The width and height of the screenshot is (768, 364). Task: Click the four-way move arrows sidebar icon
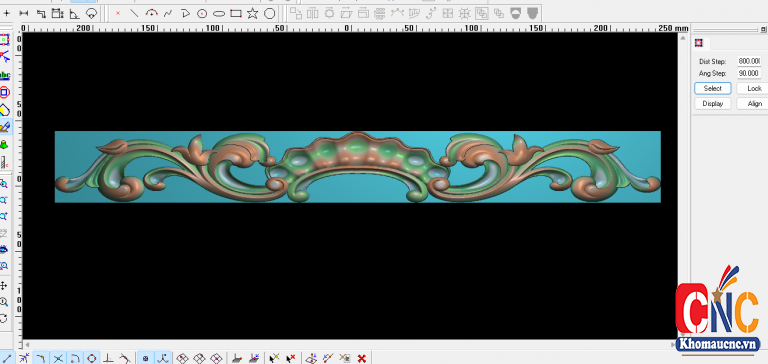pyautogui.click(x=4, y=285)
